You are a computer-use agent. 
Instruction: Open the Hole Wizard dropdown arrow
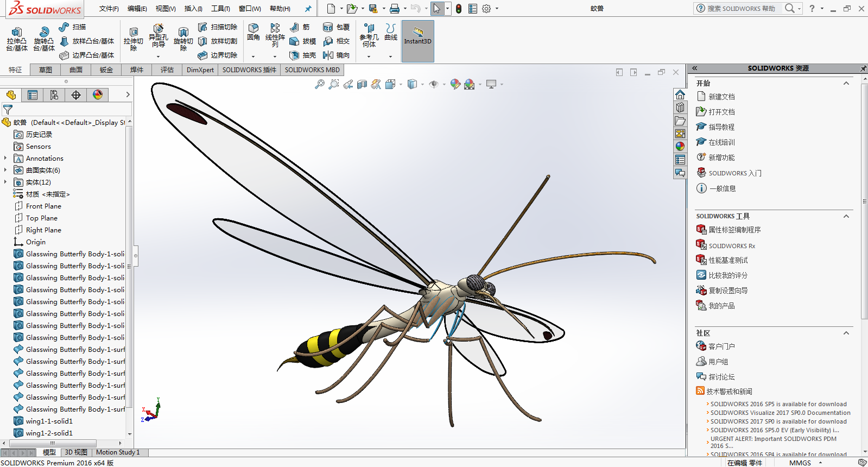[159, 56]
